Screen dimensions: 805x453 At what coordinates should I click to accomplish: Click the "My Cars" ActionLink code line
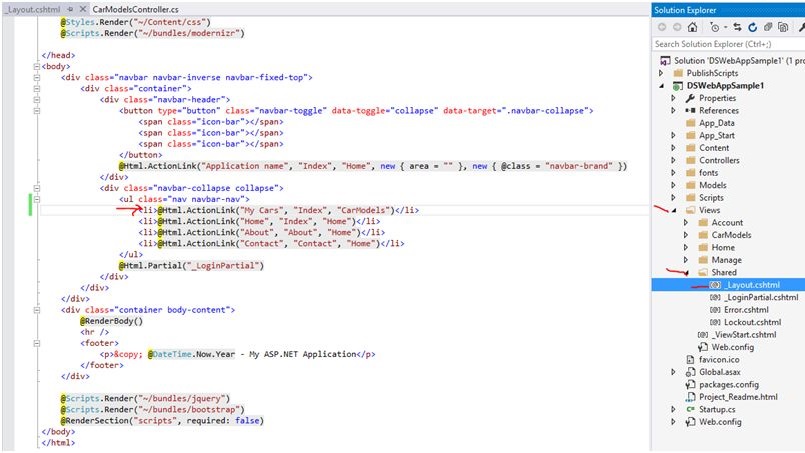[x=279, y=211]
